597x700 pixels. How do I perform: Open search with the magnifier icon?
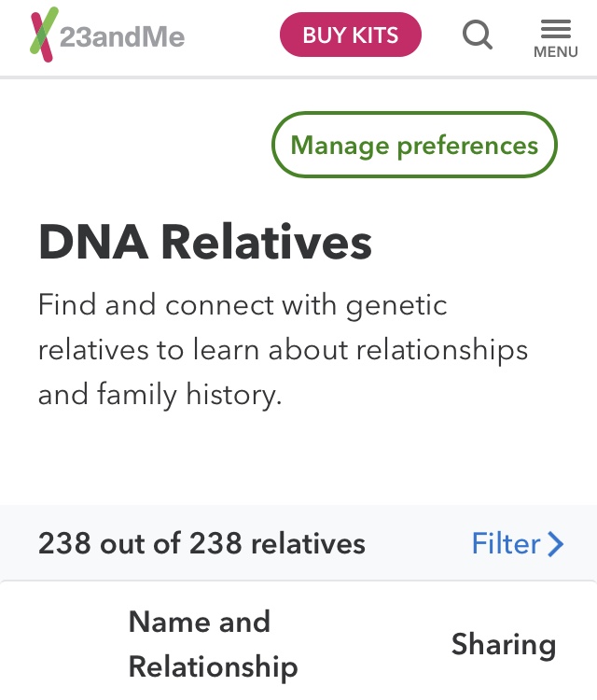point(478,35)
